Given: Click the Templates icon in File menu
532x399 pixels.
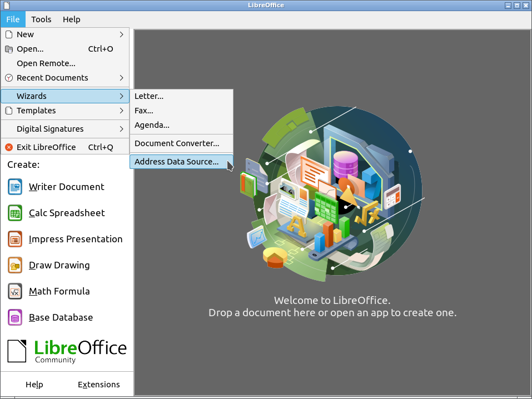Looking at the screenshot, I should tap(9, 111).
